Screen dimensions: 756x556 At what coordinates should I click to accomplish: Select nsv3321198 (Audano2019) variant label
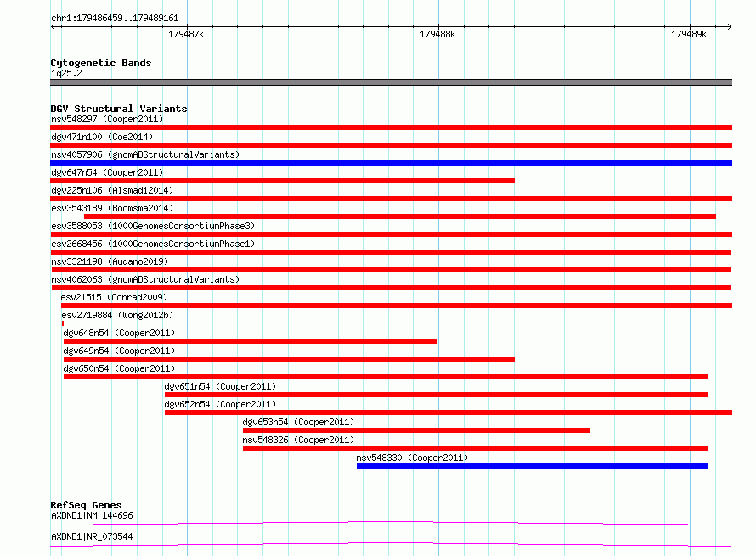(110, 261)
